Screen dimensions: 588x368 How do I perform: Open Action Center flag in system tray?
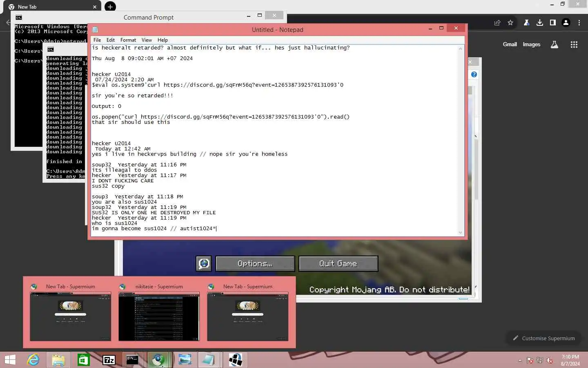click(x=530, y=360)
